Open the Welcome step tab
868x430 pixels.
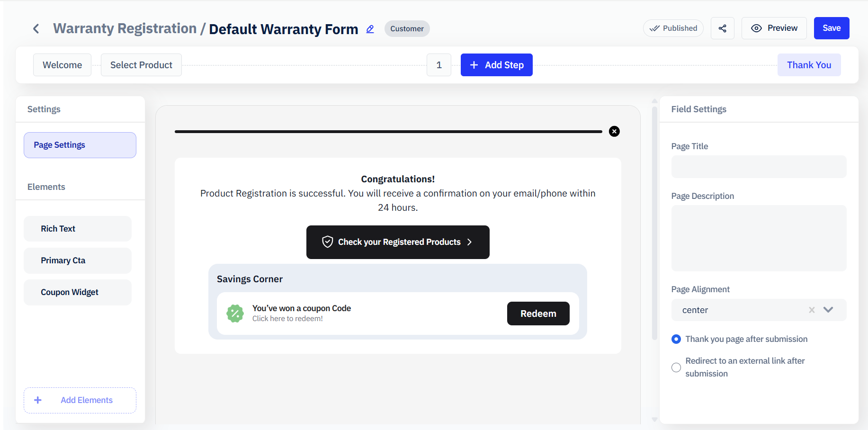click(x=62, y=65)
